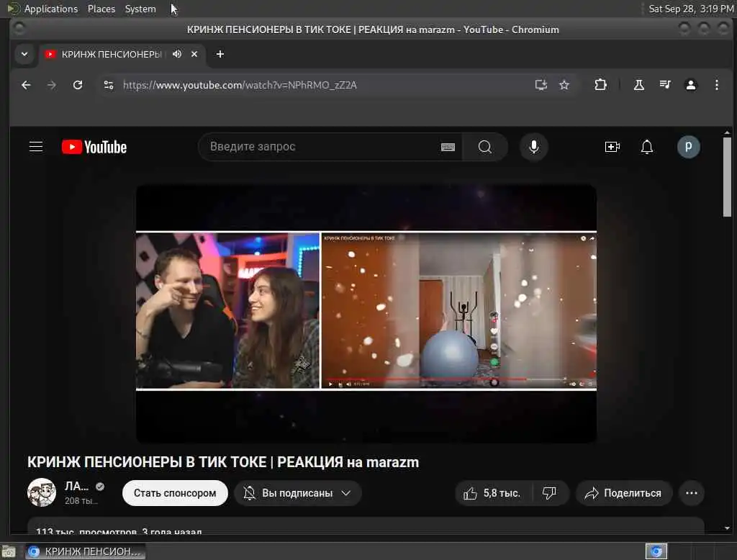Open a new browser tab

tap(220, 54)
